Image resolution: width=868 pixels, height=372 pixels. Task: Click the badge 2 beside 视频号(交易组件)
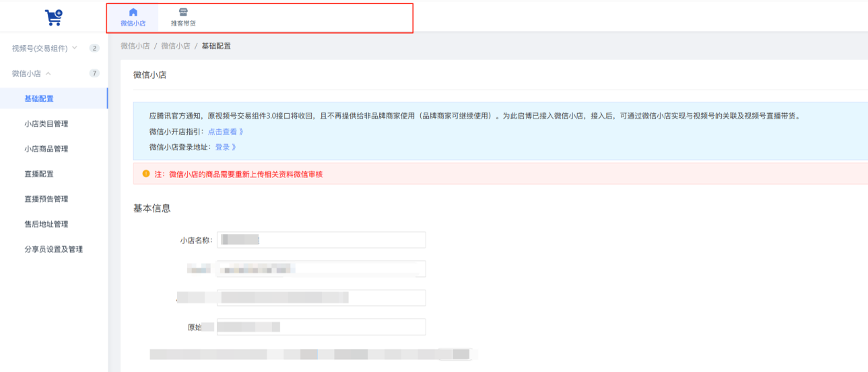[x=94, y=49]
